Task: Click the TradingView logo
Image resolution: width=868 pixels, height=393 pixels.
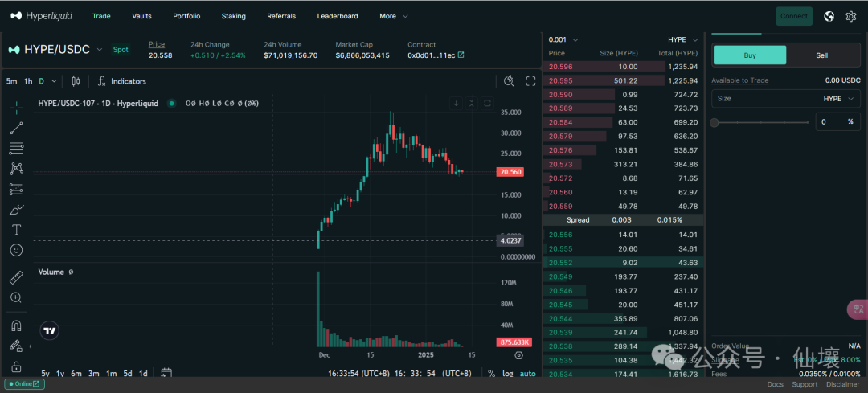Action: pos(50,331)
